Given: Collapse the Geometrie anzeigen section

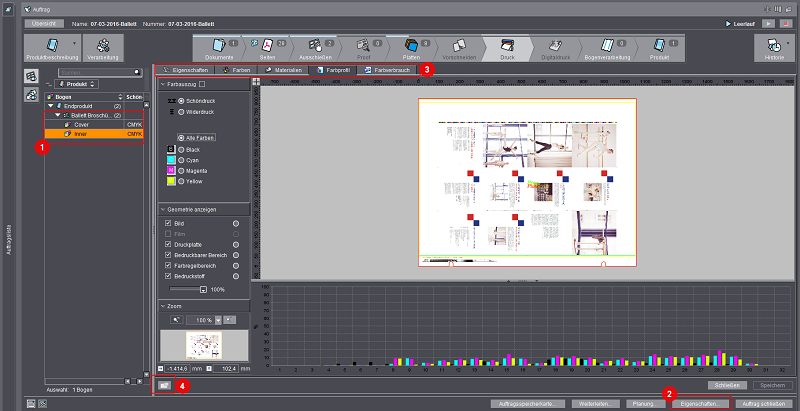Looking at the screenshot, I should pos(164,208).
